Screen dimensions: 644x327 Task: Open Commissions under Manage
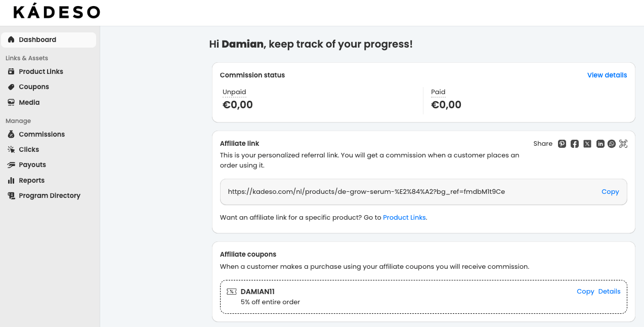[x=49, y=134]
